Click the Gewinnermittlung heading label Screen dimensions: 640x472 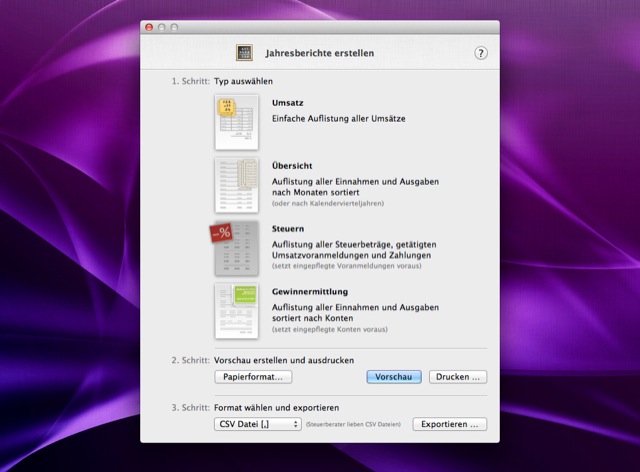[x=309, y=291]
